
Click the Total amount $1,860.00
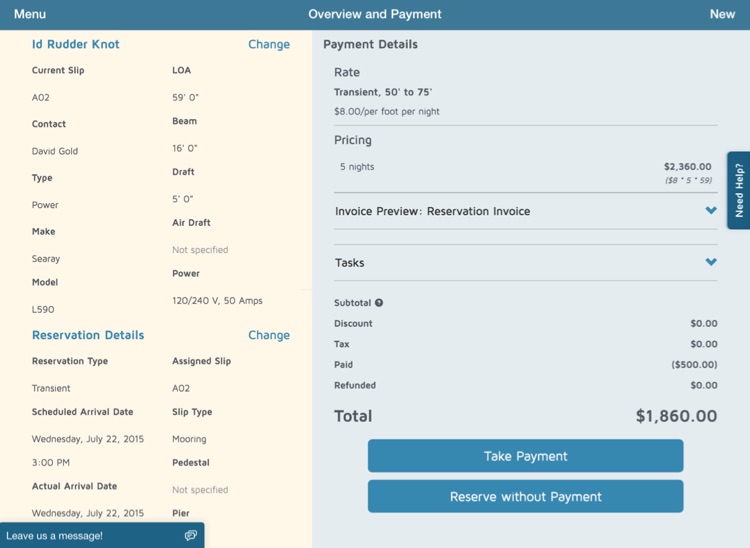(676, 416)
